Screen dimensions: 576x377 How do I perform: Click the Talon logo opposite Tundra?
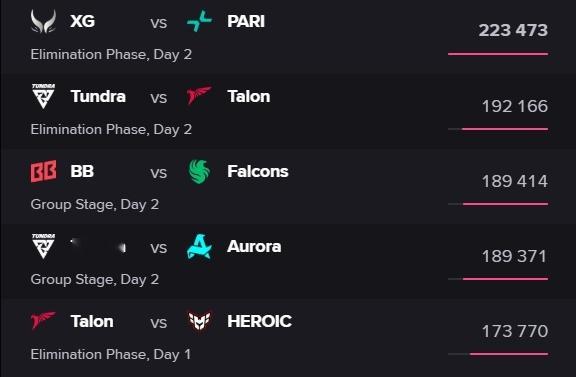click(x=199, y=96)
